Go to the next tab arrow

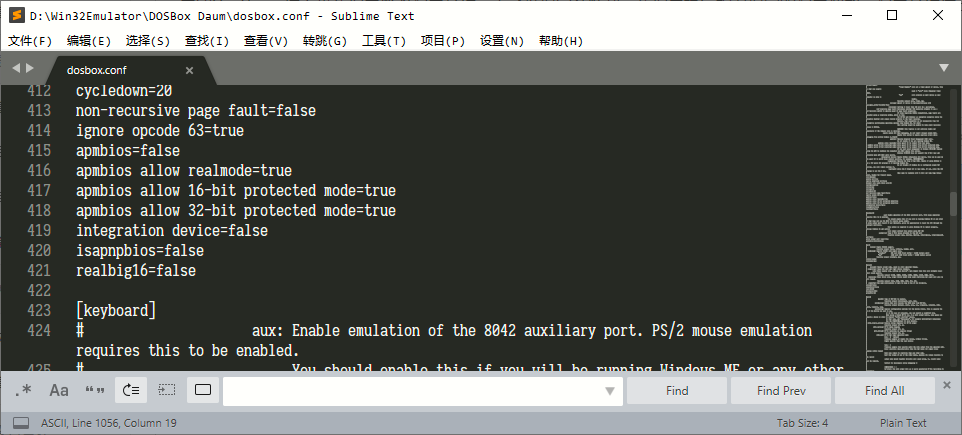pos(29,67)
